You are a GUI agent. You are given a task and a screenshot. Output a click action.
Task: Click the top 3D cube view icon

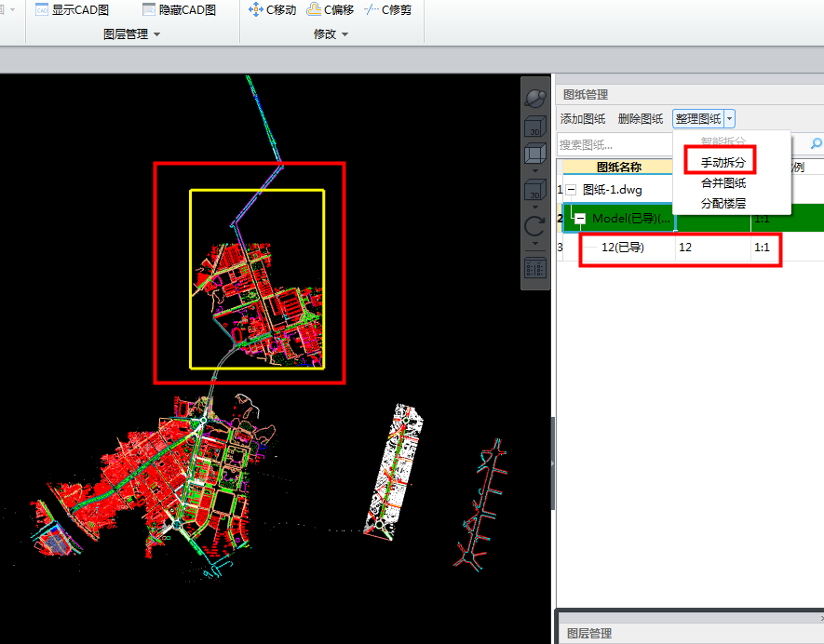pos(535,127)
